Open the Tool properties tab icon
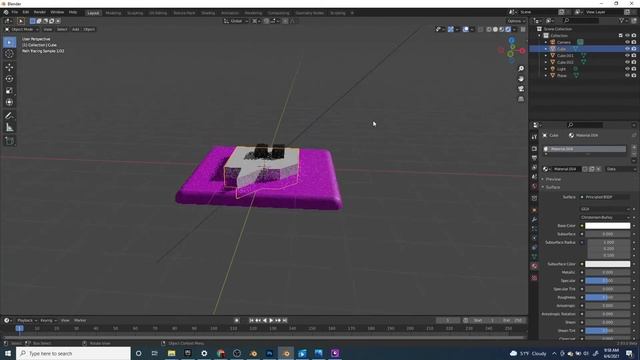The image size is (640, 360). (x=534, y=137)
